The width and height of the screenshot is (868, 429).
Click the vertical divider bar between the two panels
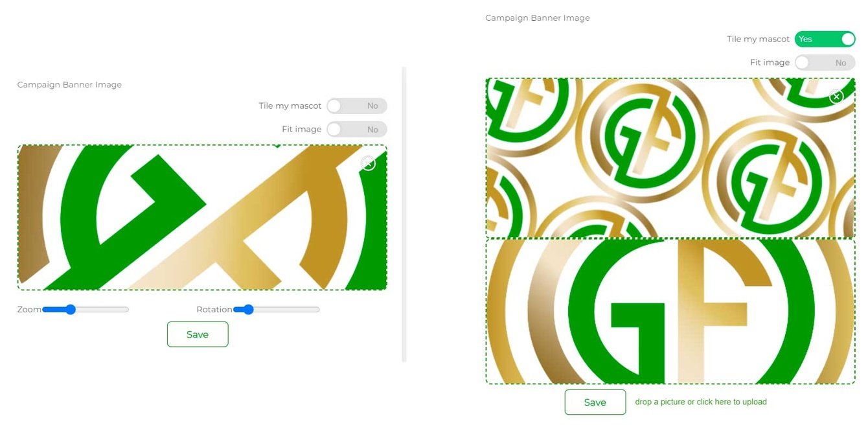click(404, 214)
